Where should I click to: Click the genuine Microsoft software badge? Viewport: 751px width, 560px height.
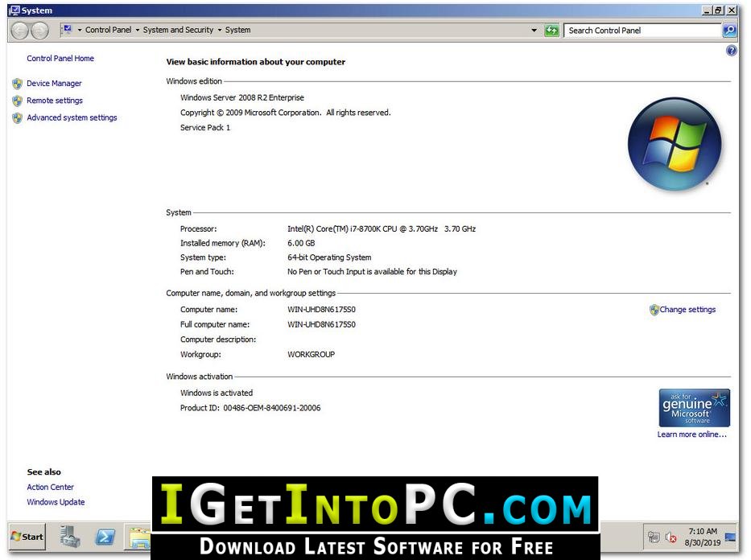pyautogui.click(x=694, y=408)
